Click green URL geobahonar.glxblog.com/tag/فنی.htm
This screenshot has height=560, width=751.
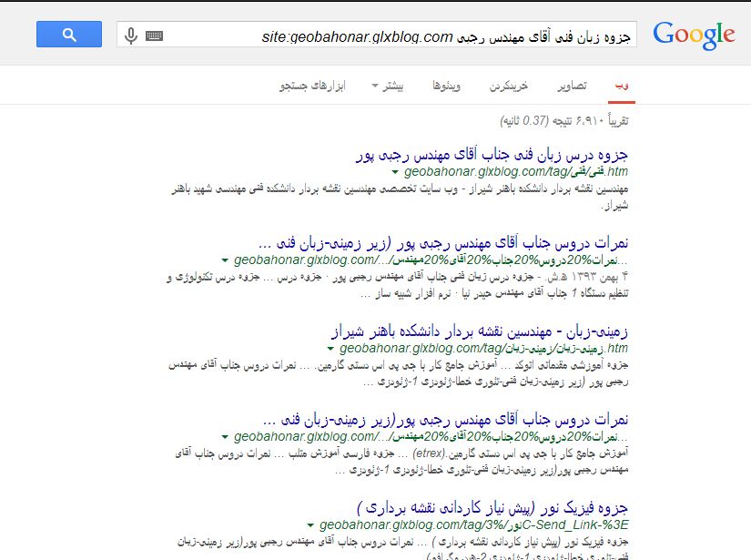click(x=516, y=171)
